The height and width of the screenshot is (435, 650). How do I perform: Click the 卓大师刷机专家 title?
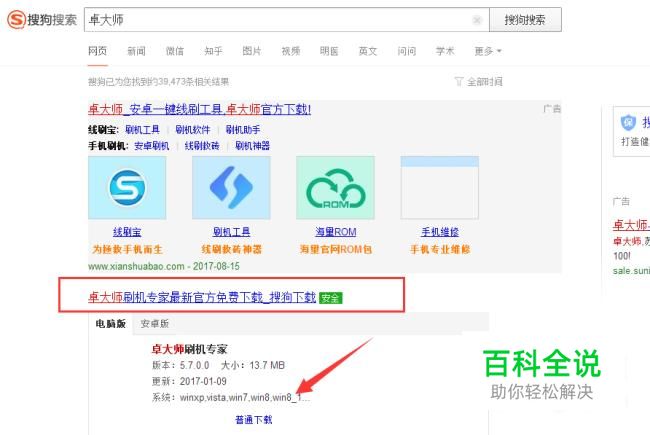(x=189, y=349)
